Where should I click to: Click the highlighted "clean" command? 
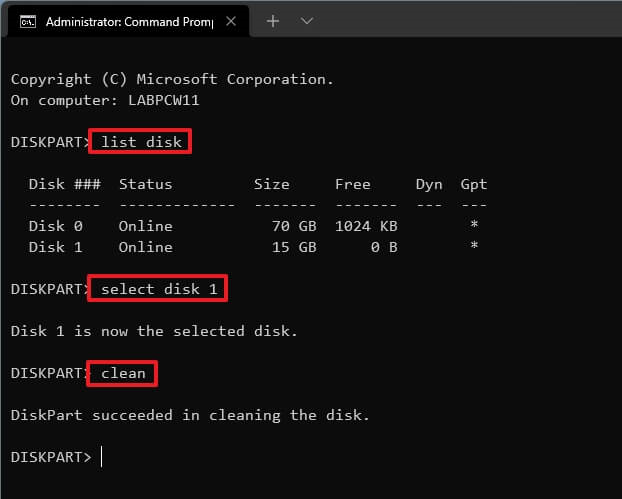pos(123,373)
